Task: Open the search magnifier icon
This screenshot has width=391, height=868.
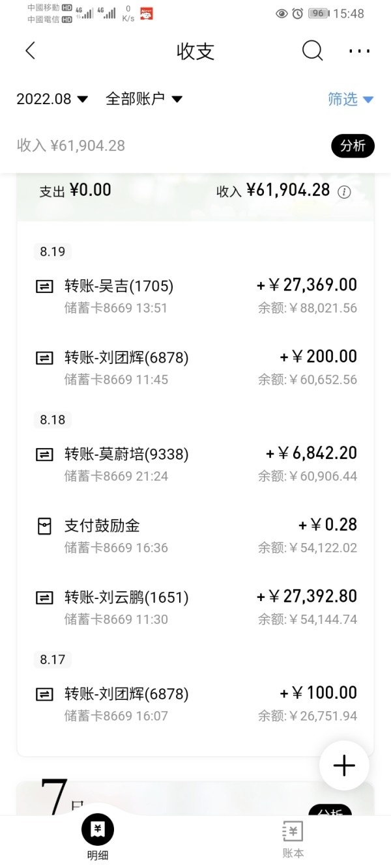Action: (312, 51)
